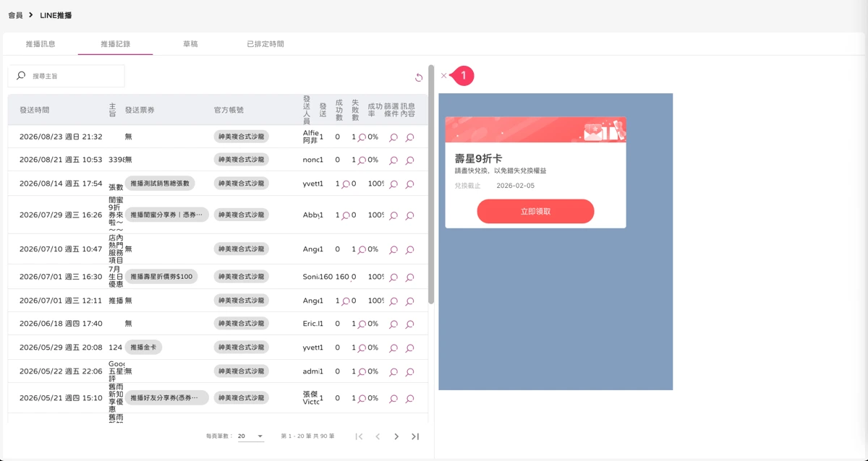Click the 紳美複合式沙龍 chip in the 2026/08/23 row
Image resolution: width=868 pixels, height=461 pixels.
pos(242,137)
